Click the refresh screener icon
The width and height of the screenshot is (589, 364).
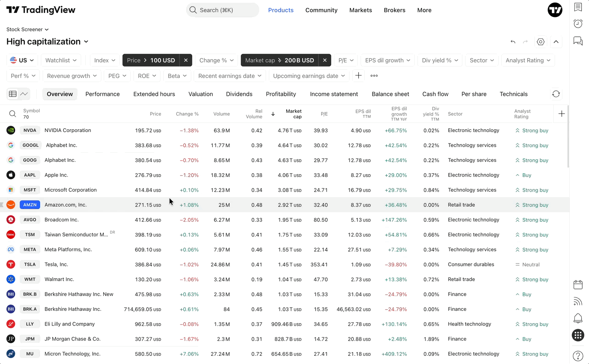[x=556, y=94]
